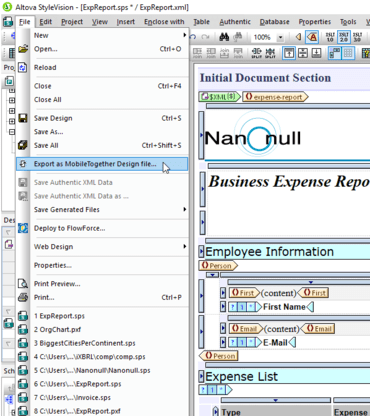This screenshot has width=370, height=416.
Task: Click the Redo toolbar icon
Action: 205,37
